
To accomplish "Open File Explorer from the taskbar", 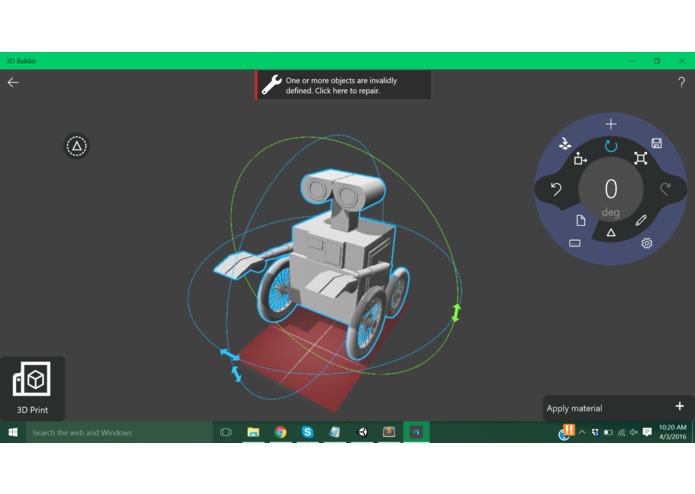I will pos(253,432).
